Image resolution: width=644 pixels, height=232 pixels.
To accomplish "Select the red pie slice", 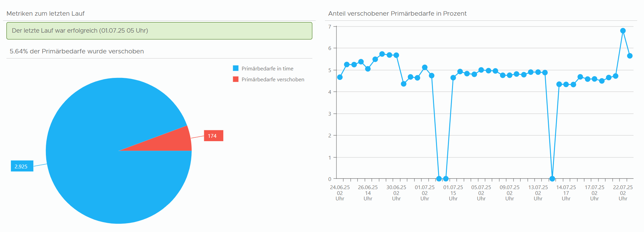I will click(x=173, y=141).
